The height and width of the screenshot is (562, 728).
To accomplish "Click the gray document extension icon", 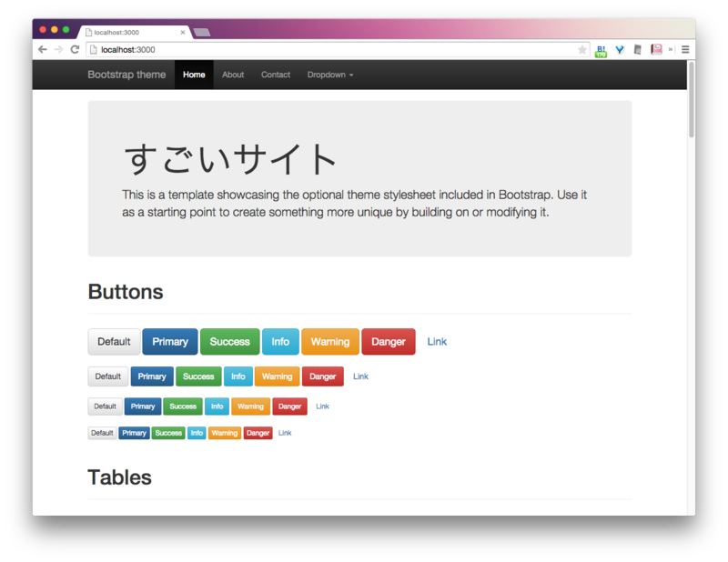I will coord(638,50).
